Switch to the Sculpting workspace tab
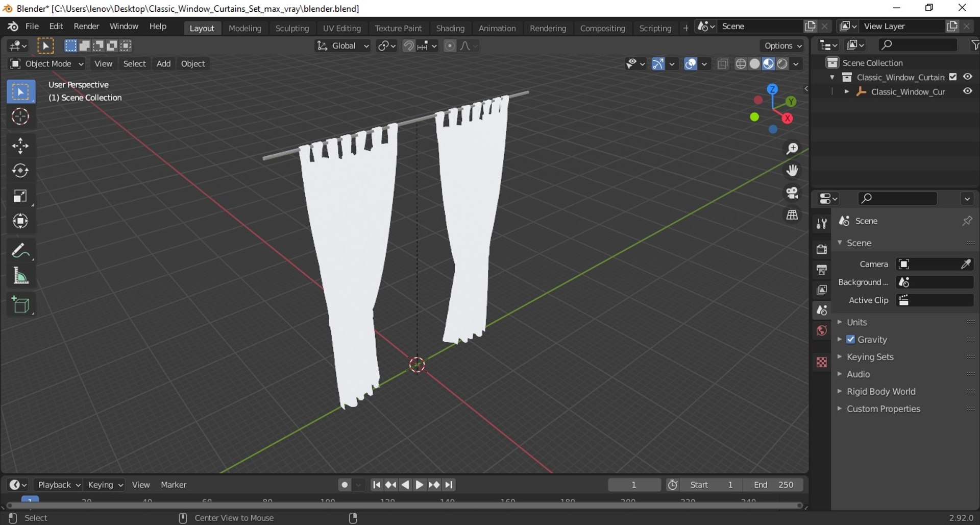 pos(292,28)
